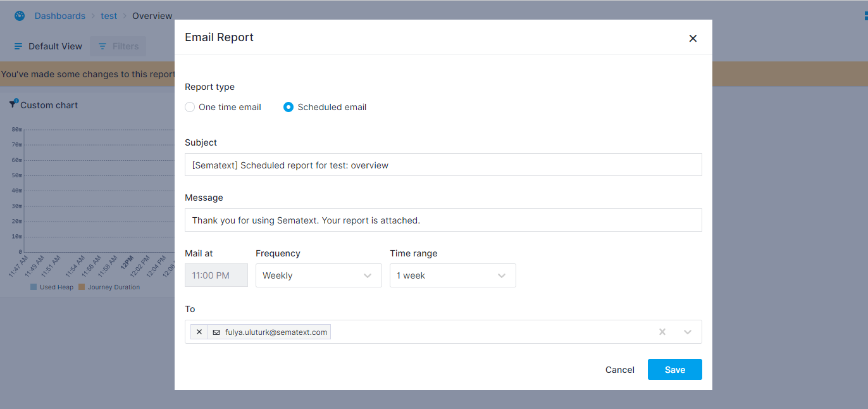The image size is (868, 409).
Task: Open the Frequency dropdown set to Weekly
Action: [x=319, y=275]
